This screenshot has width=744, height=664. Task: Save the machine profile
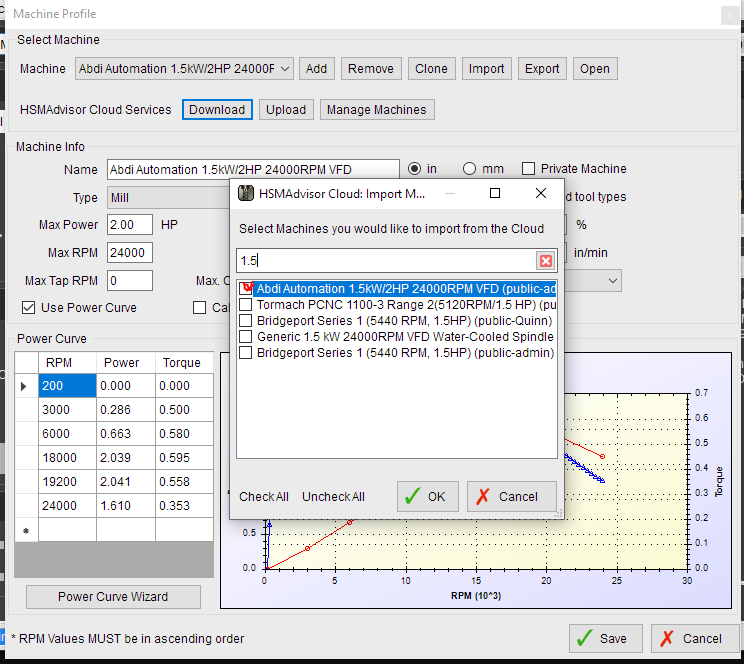pos(606,638)
